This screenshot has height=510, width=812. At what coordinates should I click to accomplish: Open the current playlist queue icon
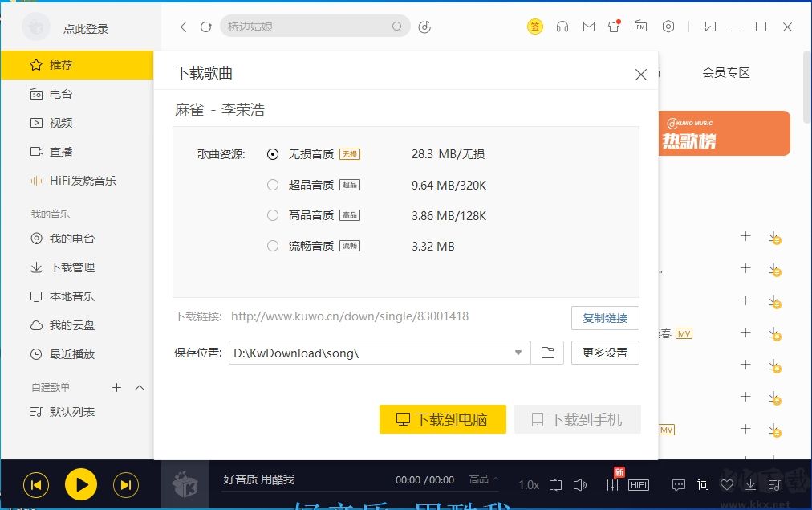click(x=776, y=484)
